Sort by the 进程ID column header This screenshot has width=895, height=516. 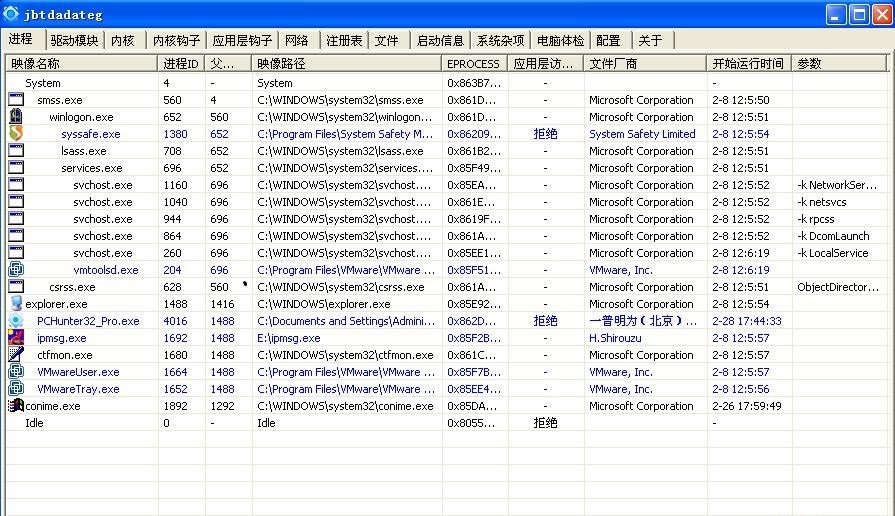click(x=181, y=63)
